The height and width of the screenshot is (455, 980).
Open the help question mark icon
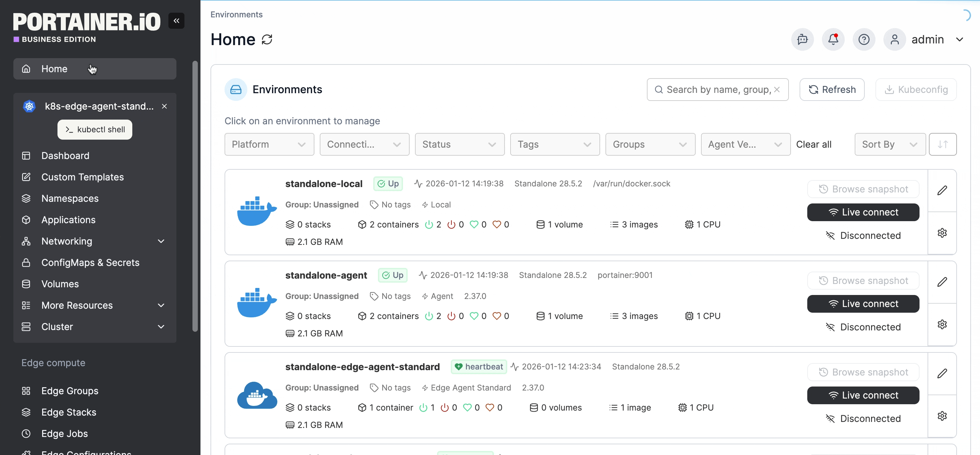tap(864, 39)
